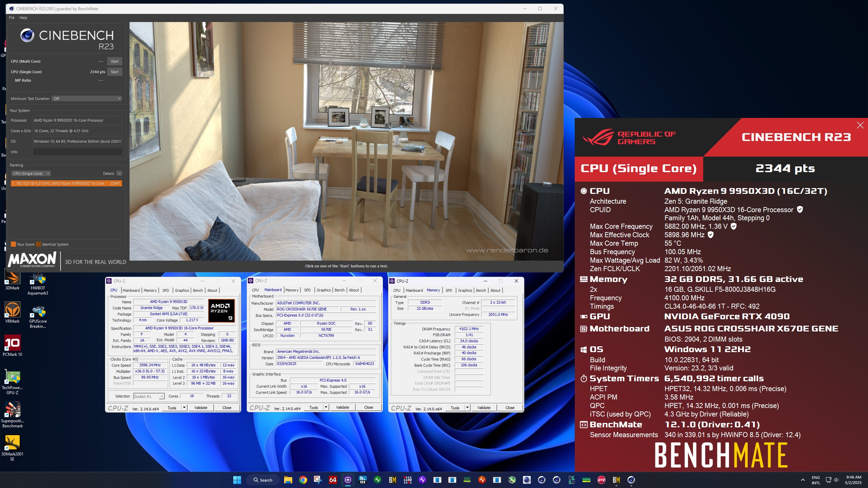
Task: Expand the Ranking Details dropdown
Action: tap(119, 174)
